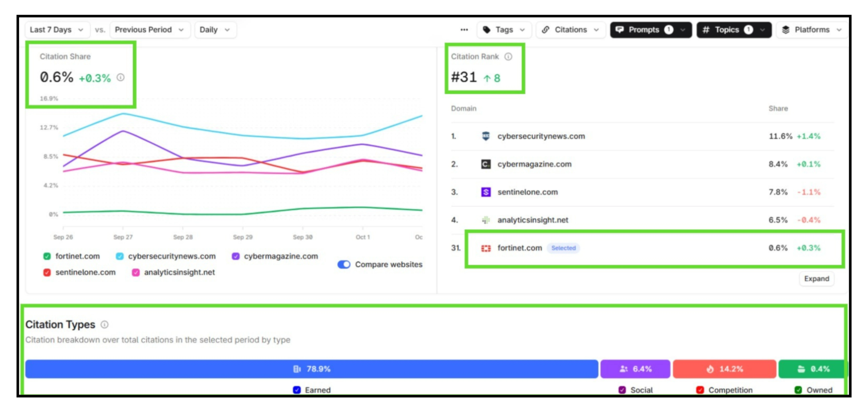Click the link icon on Citations filter
The width and height of the screenshot is (868, 407).
[545, 30]
